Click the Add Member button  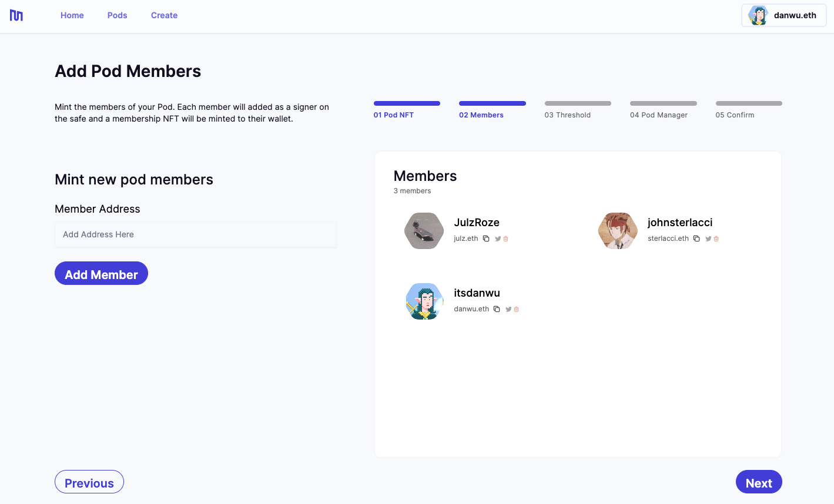(101, 273)
